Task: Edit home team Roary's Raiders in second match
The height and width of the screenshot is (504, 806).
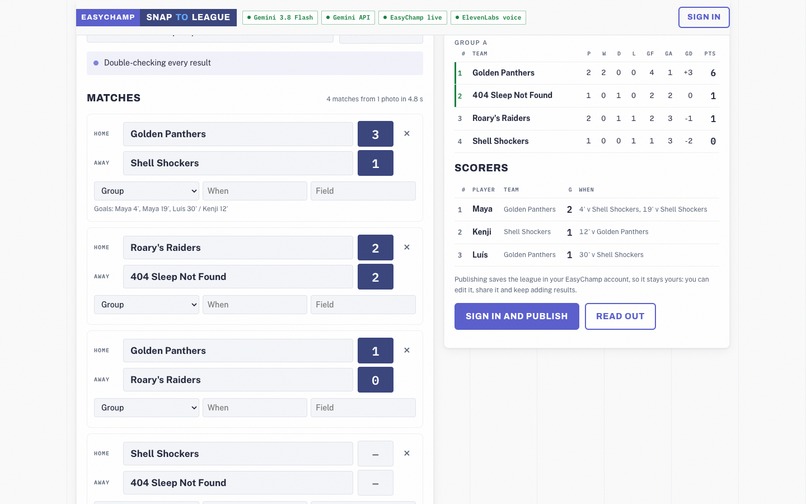Action: pyautogui.click(x=238, y=247)
